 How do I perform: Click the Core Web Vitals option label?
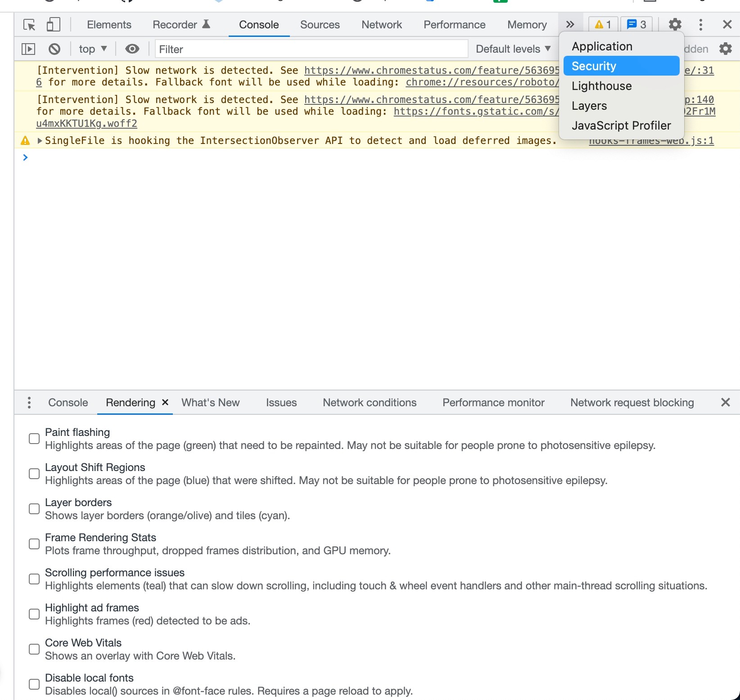pos(83,643)
